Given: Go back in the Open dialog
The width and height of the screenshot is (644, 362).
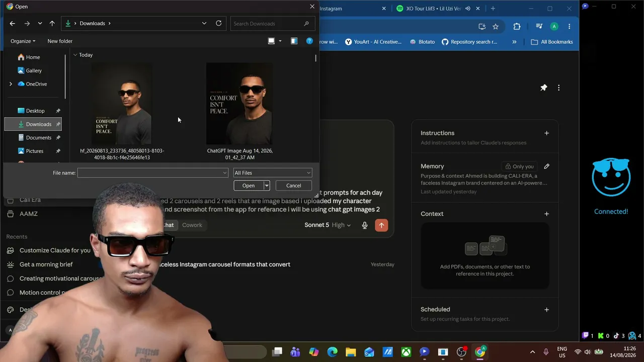Looking at the screenshot, I should tap(13, 23).
